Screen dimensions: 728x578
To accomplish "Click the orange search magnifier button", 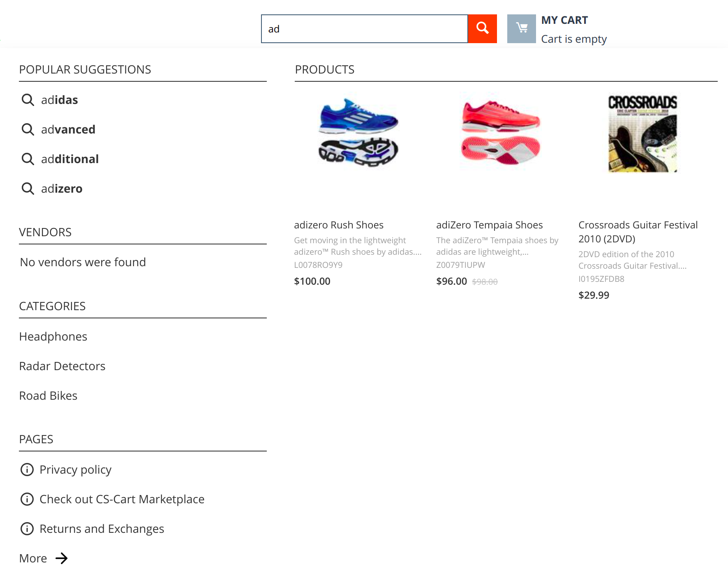I will (x=482, y=29).
